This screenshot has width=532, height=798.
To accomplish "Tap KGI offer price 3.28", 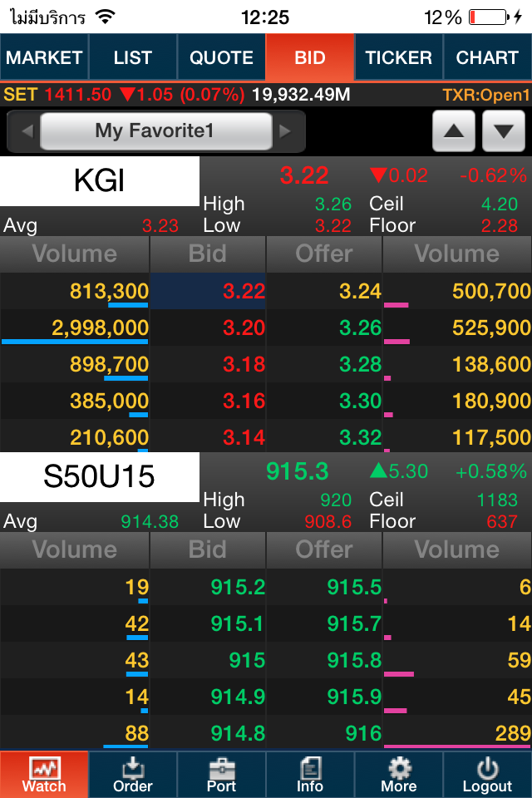I will pyautogui.click(x=361, y=364).
